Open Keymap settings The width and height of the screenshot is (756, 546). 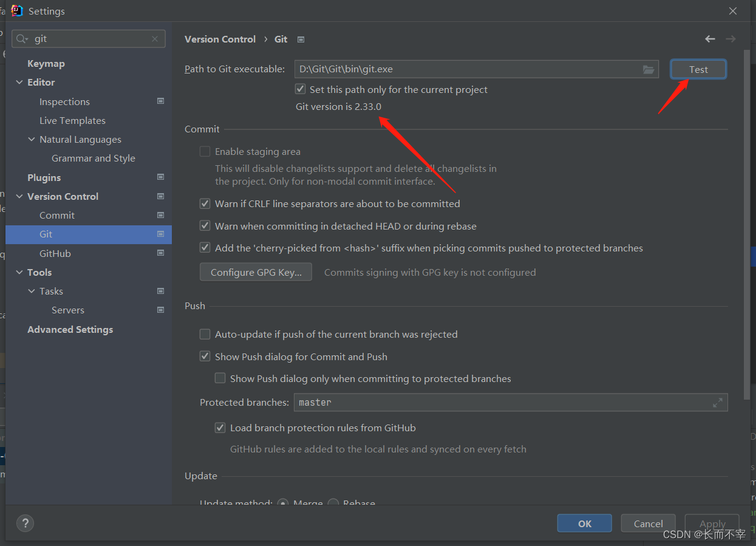coord(46,63)
